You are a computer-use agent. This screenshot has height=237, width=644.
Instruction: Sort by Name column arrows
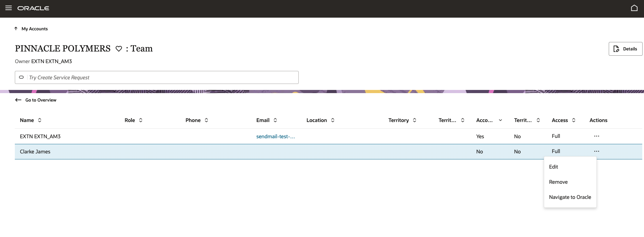pyautogui.click(x=40, y=120)
